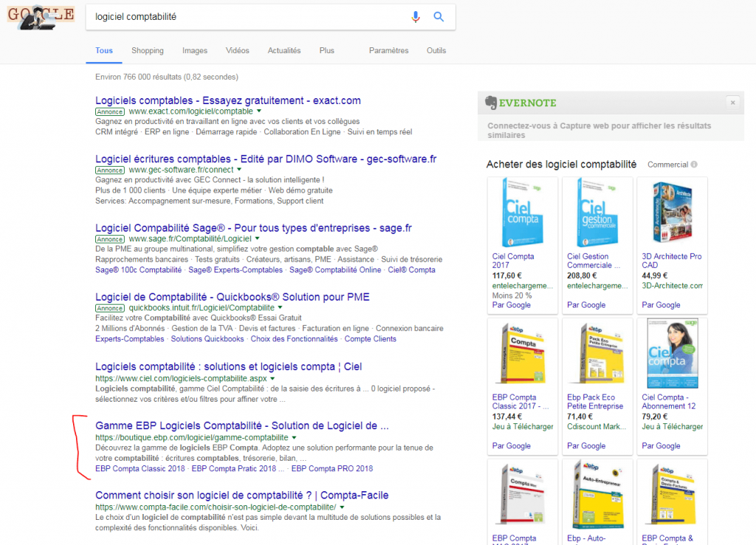Click into the search input field
The height and width of the screenshot is (545, 756).
tap(244, 17)
